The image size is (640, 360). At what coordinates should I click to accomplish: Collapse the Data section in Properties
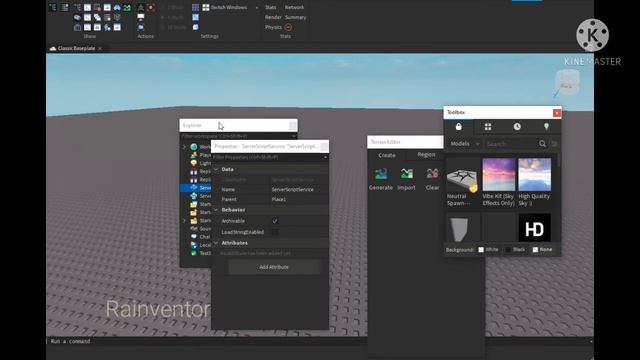pos(216,169)
